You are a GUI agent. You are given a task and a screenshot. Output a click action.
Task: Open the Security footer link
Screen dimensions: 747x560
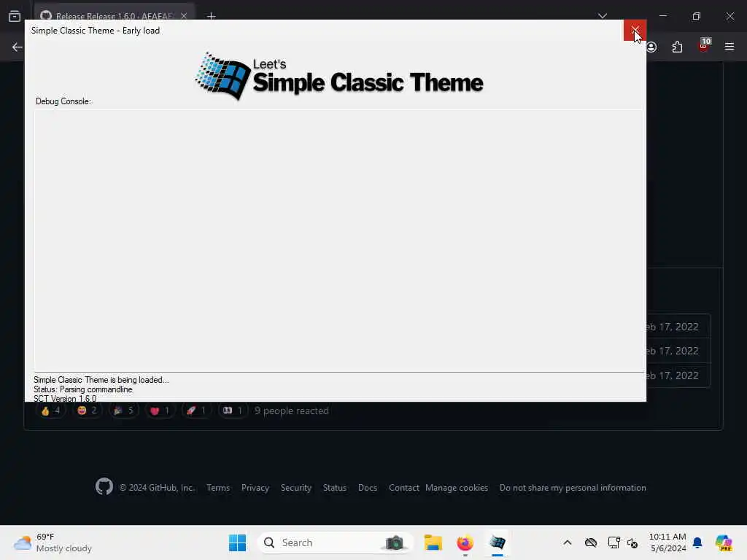pyautogui.click(x=296, y=488)
